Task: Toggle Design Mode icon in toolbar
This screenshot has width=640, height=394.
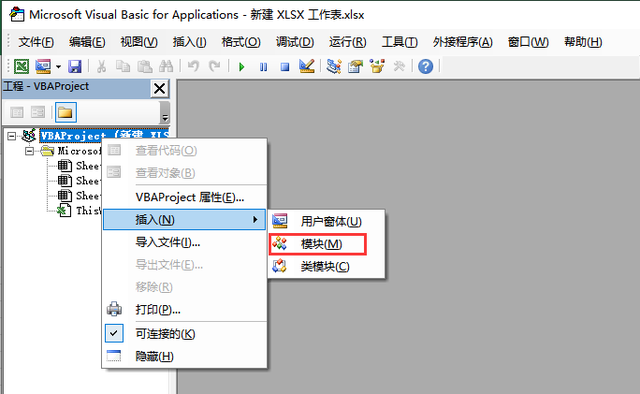Action: 307,66
